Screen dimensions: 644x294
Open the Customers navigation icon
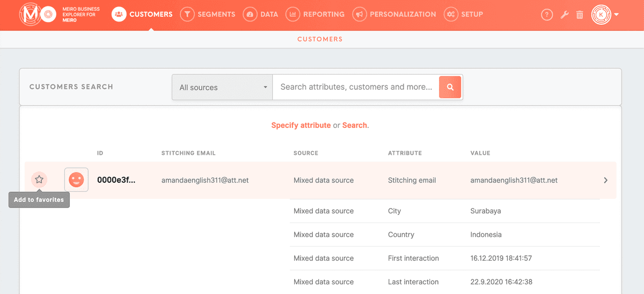tap(119, 15)
